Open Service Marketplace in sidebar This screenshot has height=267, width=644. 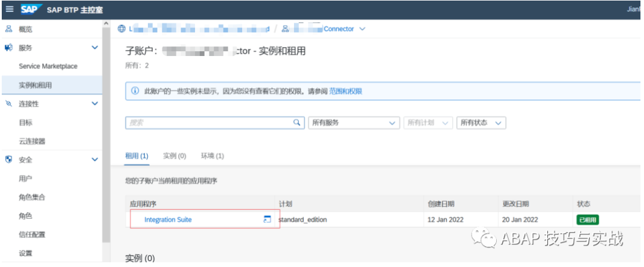point(48,66)
